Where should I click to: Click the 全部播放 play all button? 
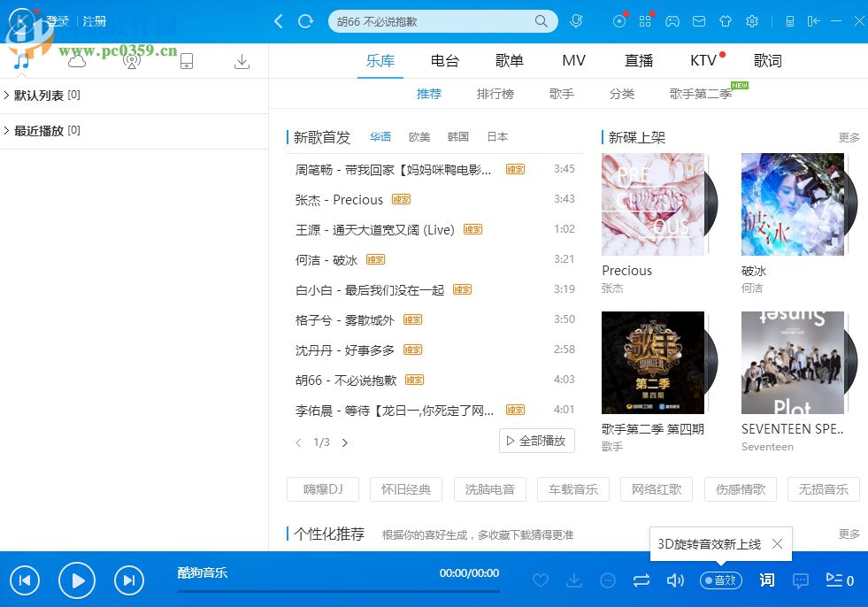(x=536, y=441)
